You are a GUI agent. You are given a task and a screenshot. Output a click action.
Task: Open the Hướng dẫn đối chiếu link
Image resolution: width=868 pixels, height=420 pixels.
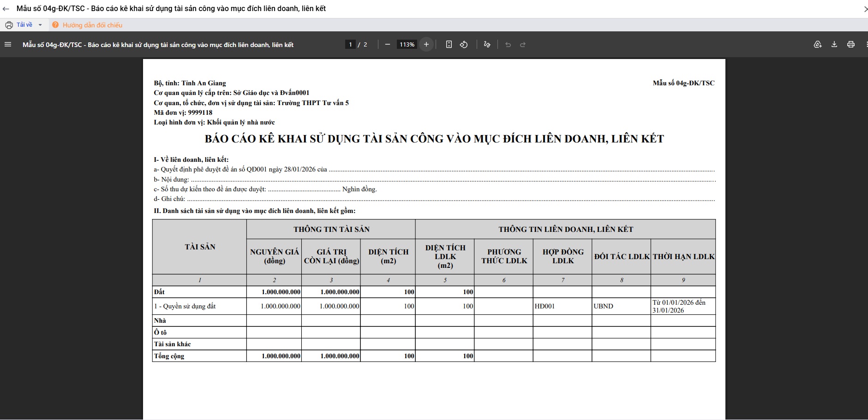(92, 25)
